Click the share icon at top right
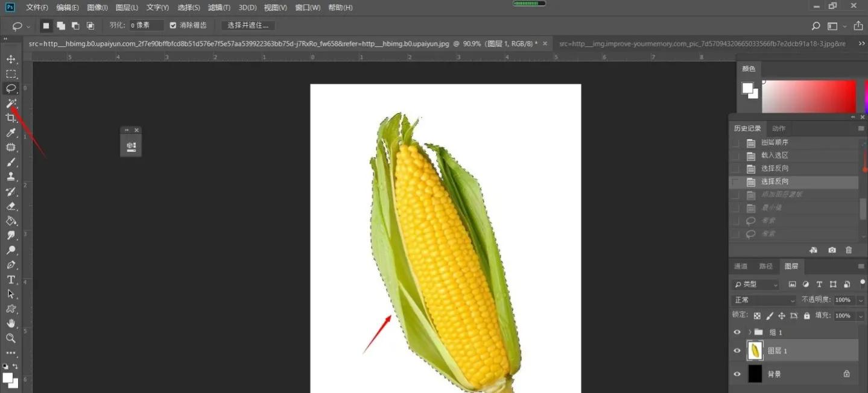Image resolution: width=868 pixels, height=393 pixels. pyautogui.click(x=858, y=25)
